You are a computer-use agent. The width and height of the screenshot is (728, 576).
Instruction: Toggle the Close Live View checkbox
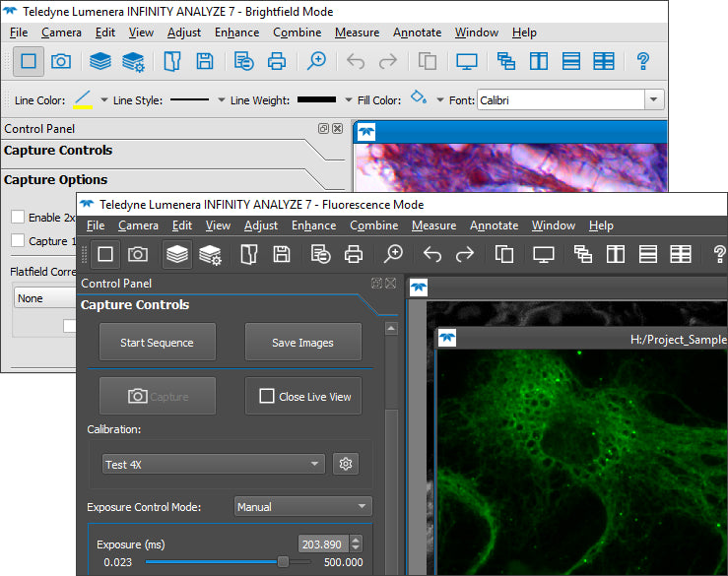(x=266, y=396)
